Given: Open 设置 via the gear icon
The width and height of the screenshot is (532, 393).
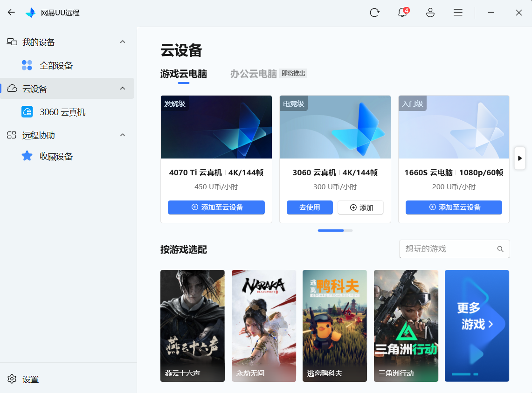Looking at the screenshot, I should (x=12, y=379).
